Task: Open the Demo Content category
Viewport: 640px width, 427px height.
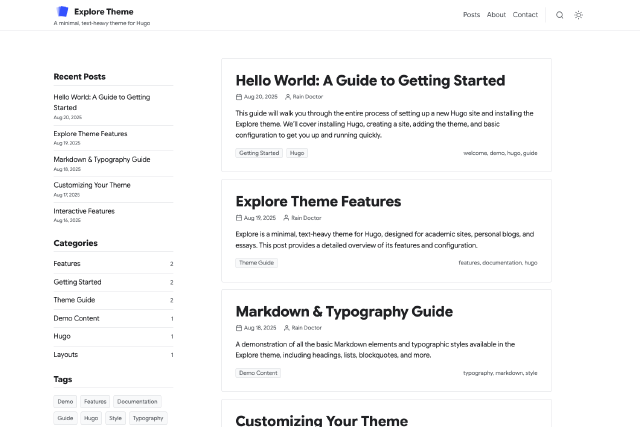Action: click(76, 318)
